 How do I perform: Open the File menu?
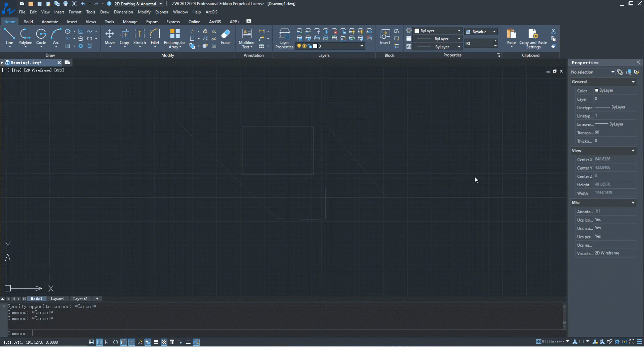pyautogui.click(x=22, y=12)
